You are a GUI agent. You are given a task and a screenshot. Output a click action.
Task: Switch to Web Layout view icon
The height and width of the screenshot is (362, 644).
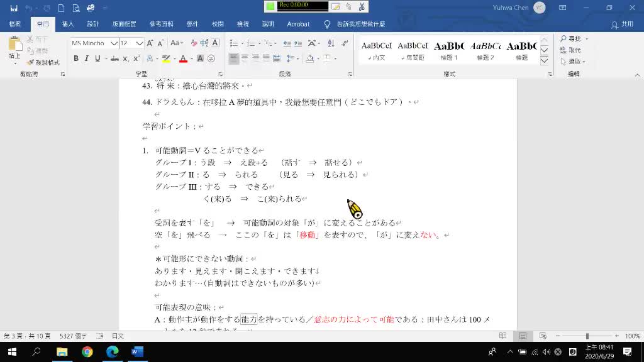click(x=543, y=336)
